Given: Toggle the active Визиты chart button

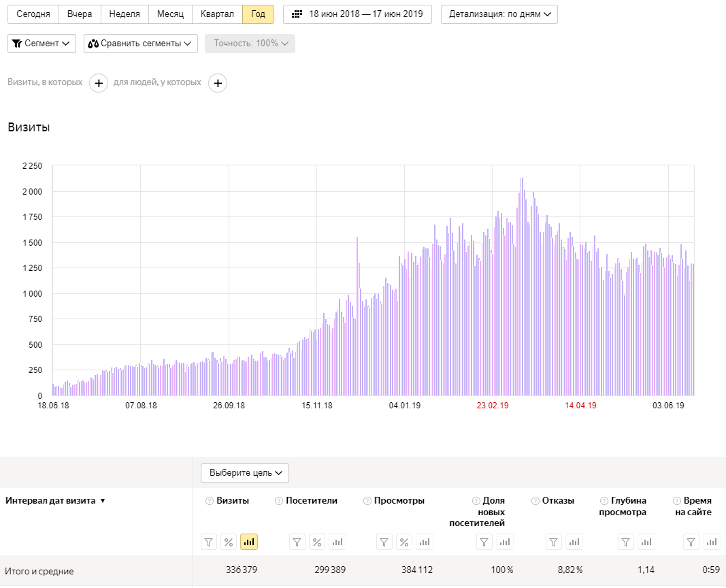Looking at the screenshot, I should click(x=249, y=542).
